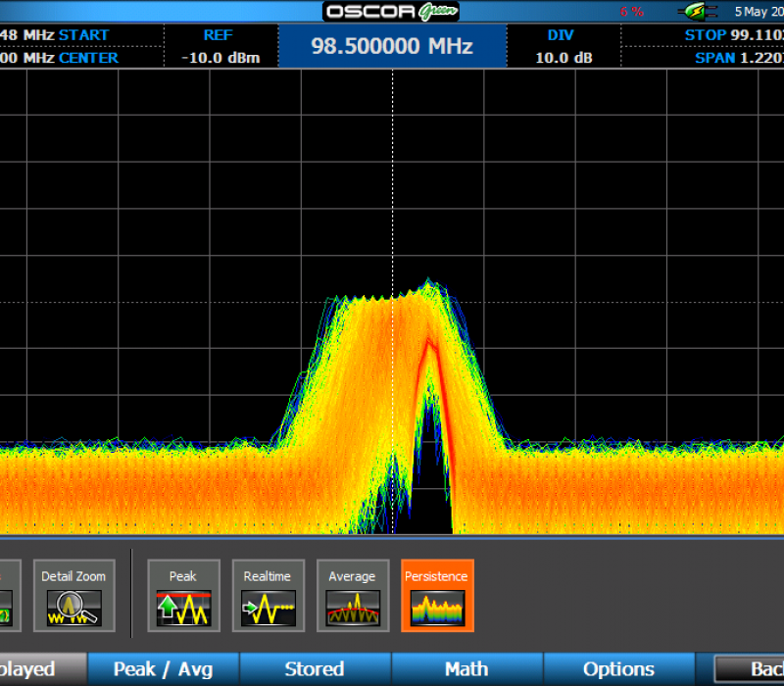
Task: Open the Peak / Avg tab
Action: [x=163, y=669]
